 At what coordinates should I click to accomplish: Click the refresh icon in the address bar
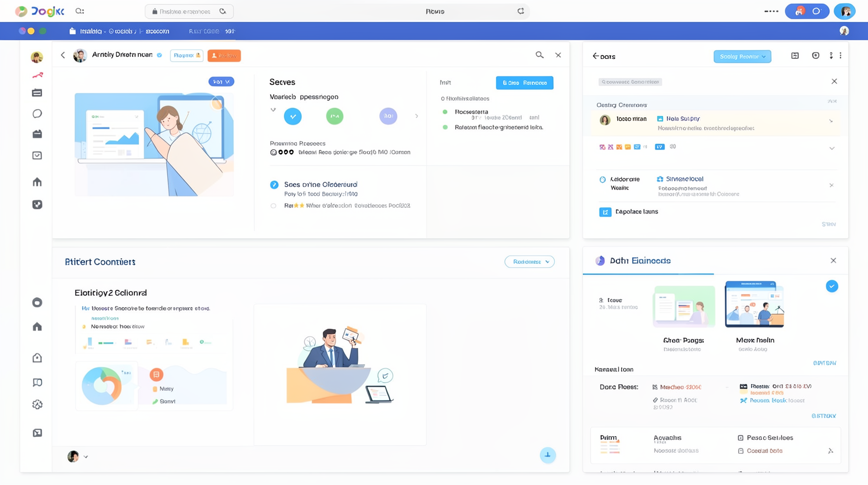click(521, 11)
